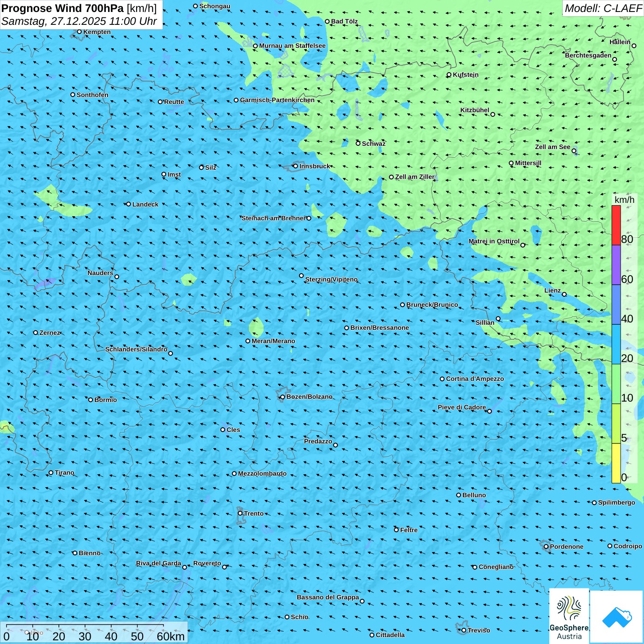The image size is (644, 644).
Task: Click the 'Zell am Ziller' label
Action: [x=415, y=177]
